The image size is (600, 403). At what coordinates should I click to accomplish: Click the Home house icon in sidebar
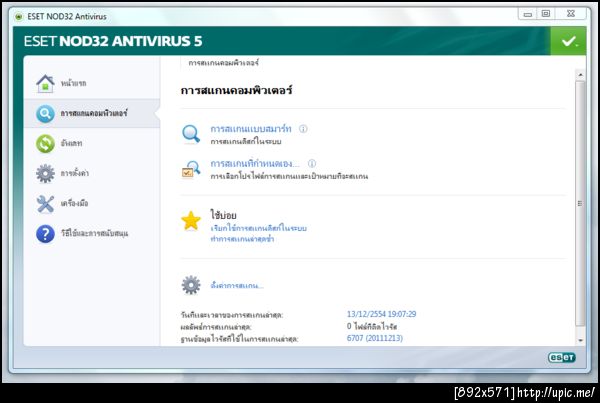[x=46, y=83]
